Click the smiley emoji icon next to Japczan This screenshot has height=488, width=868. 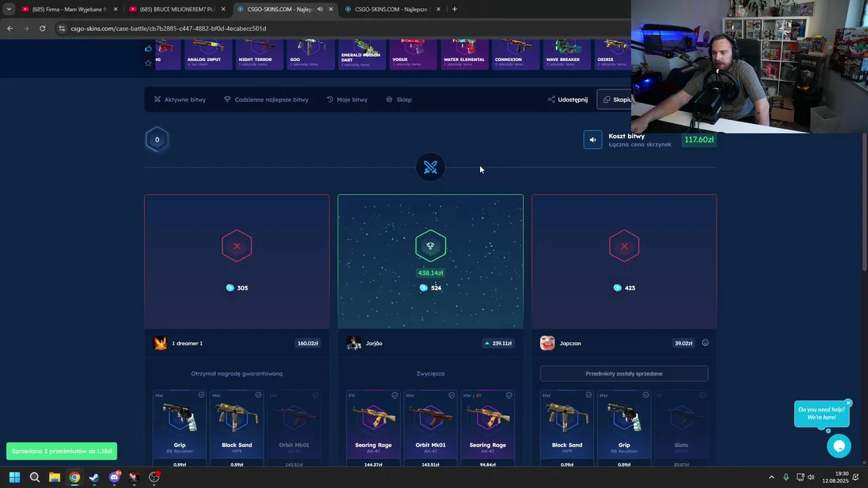tap(705, 343)
